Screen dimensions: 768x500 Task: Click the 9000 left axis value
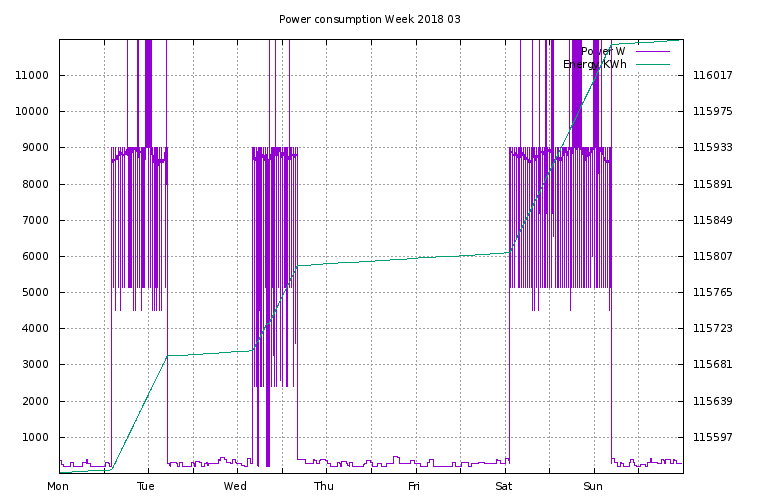pos(35,148)
